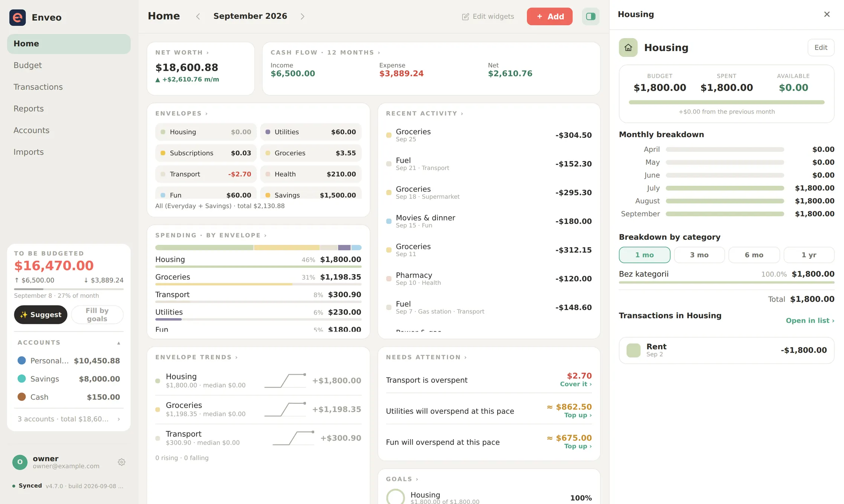Open Reports in sidebar
Image resolution: width=844 pixels, height=504 pixels.
[69, 109]
